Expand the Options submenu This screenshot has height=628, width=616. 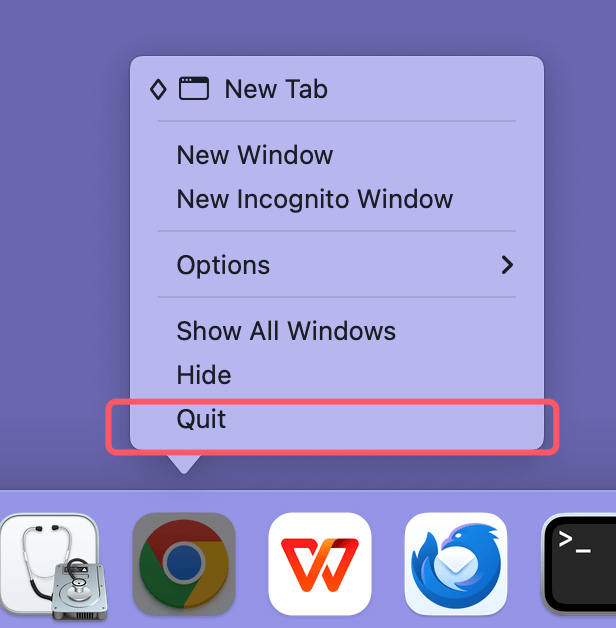(337, 265)
